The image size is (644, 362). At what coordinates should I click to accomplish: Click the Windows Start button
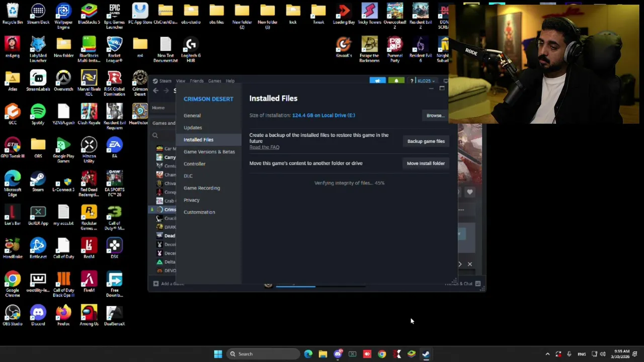218,354
